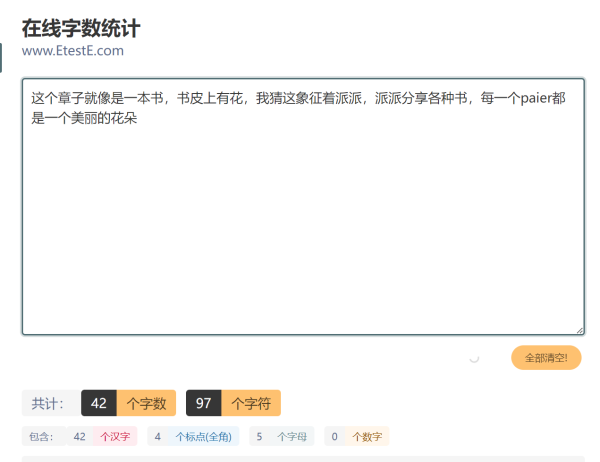Click the 个标点(全角) tag
This screenshot has height=462, width=600.
(x=204, y=436)
